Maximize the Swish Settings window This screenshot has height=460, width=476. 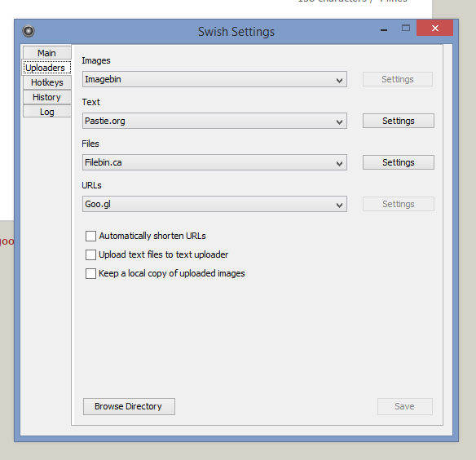(x=406, y=29)
